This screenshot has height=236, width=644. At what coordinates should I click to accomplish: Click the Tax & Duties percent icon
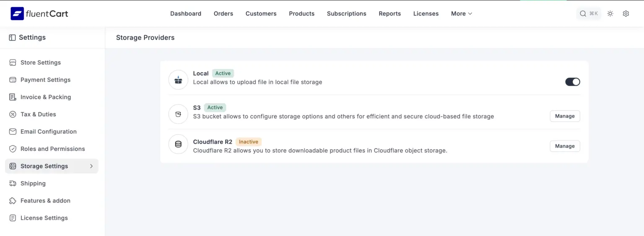13,114
